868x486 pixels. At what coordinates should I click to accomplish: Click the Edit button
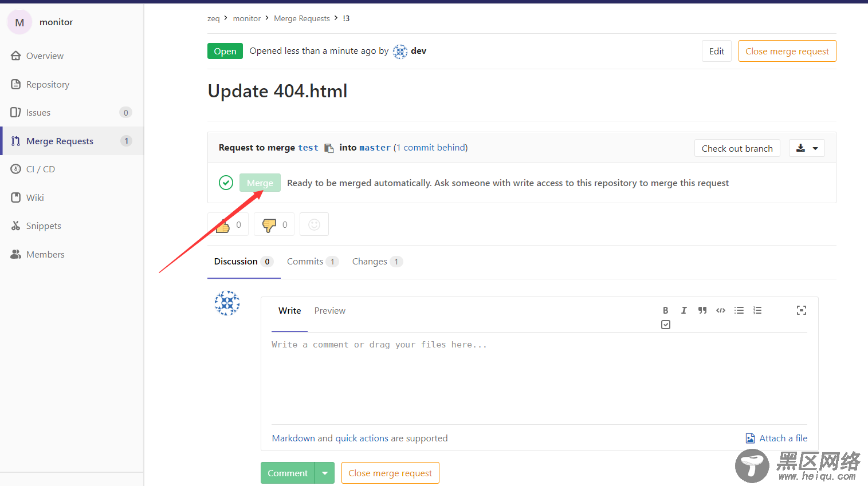click(717, 51)
